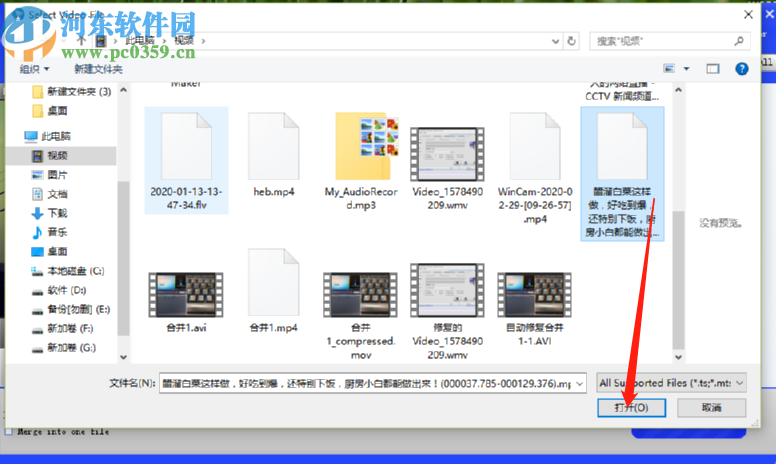Screen dimensions: 776x464
Task: Open the help icon
Action: coord(741,69)
